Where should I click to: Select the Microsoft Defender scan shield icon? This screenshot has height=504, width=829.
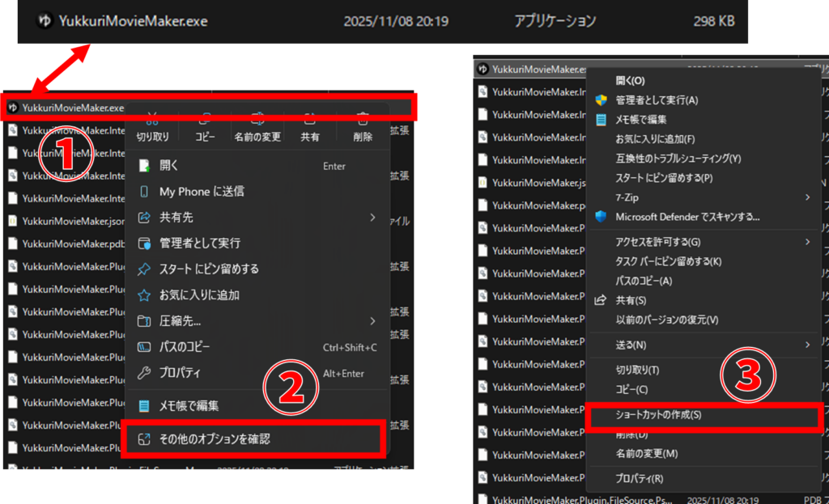pyautogui.click(x=601, y=217)
